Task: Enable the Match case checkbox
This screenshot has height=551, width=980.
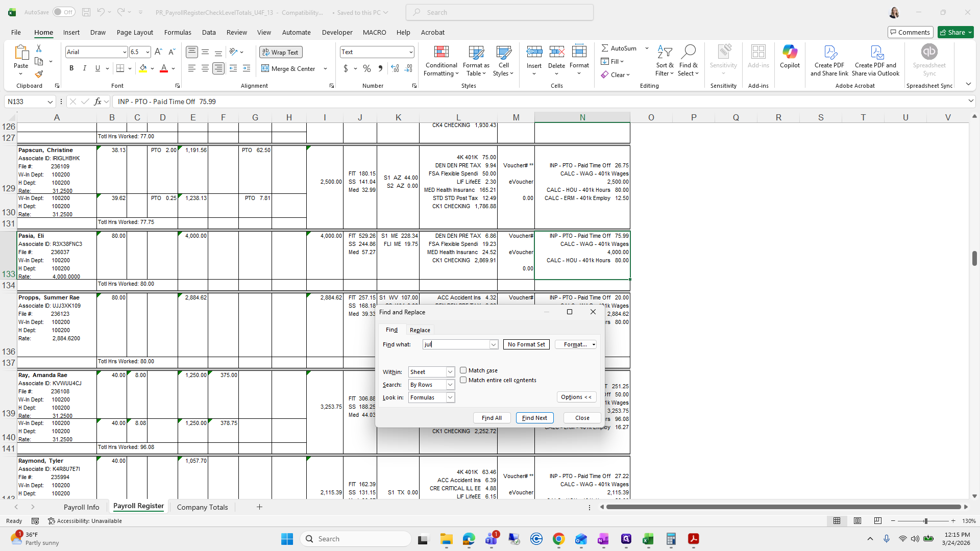Action: click(463, 370)
